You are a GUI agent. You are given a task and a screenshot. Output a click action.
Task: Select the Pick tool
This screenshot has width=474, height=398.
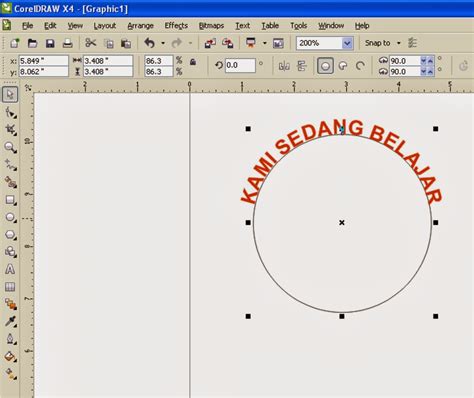click(10, 95)
